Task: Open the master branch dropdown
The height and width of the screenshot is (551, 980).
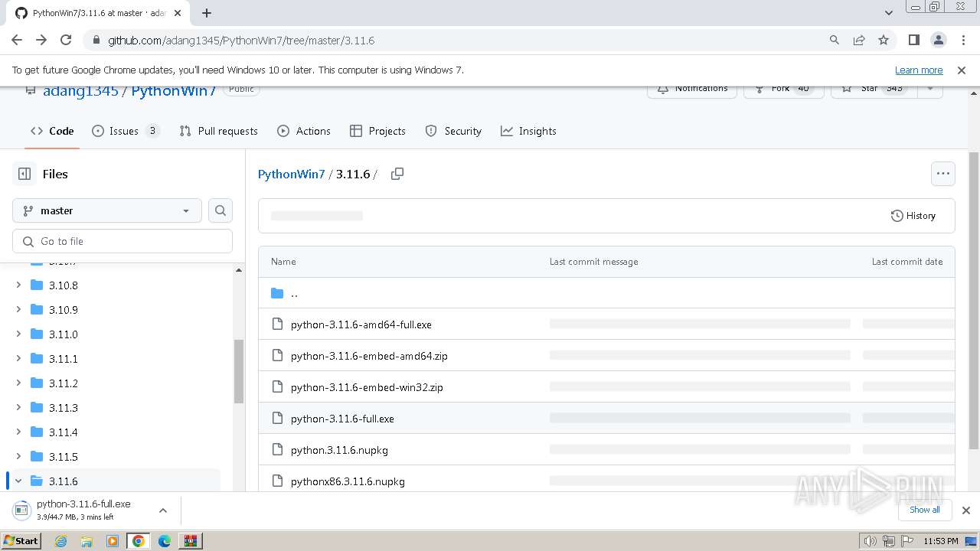Action: click(x=107, y=210)
